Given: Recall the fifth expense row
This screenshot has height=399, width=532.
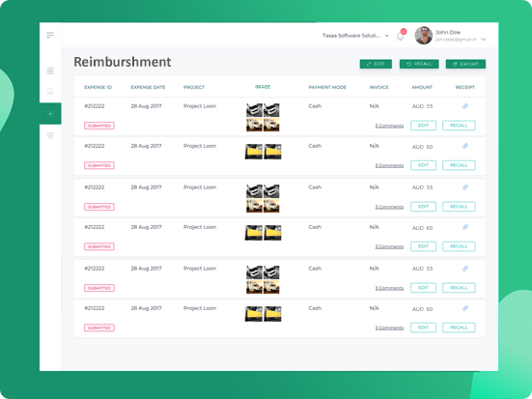Looking at the screenshot, I should pos(459,288).
